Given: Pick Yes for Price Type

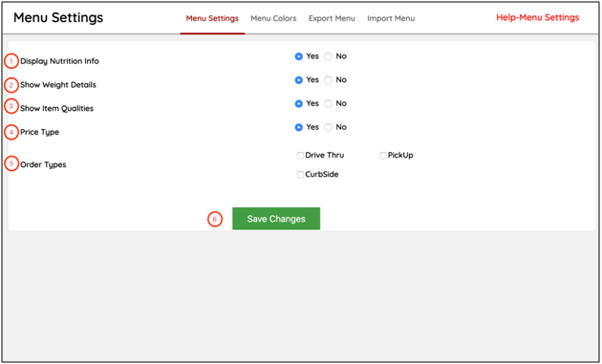Looking at the screenshot, I should (x=299, y=127).
